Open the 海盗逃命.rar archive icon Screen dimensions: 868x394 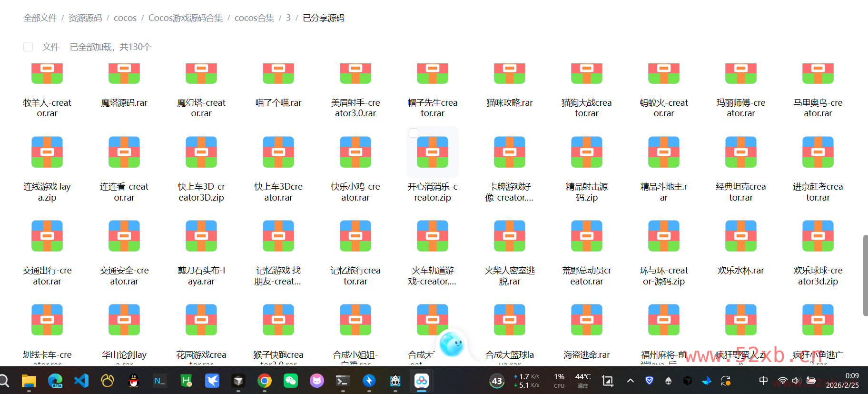(587, 320)
